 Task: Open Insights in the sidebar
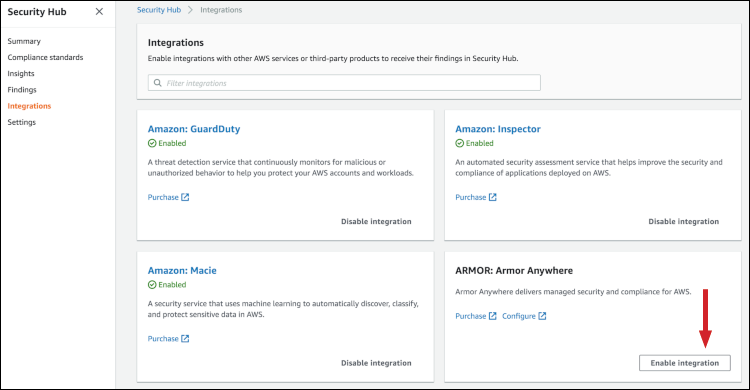click(21, 74)
